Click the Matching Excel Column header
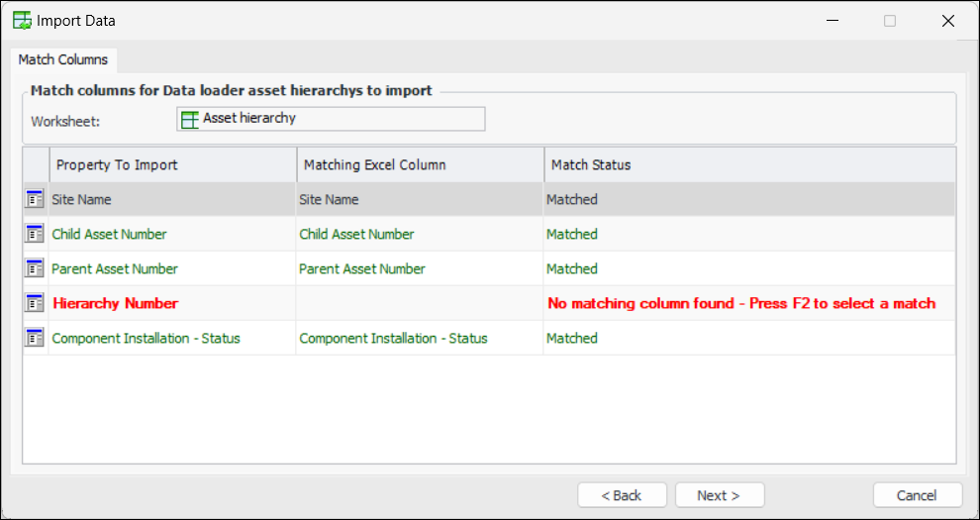The width and height of the screenshot is (980, 520). pyautogui.click(x=420, y=164)
